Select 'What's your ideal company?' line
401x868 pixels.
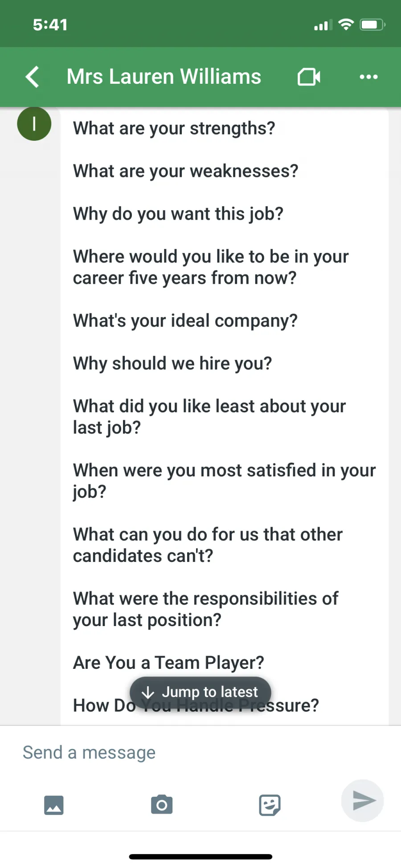pos(185,321)
